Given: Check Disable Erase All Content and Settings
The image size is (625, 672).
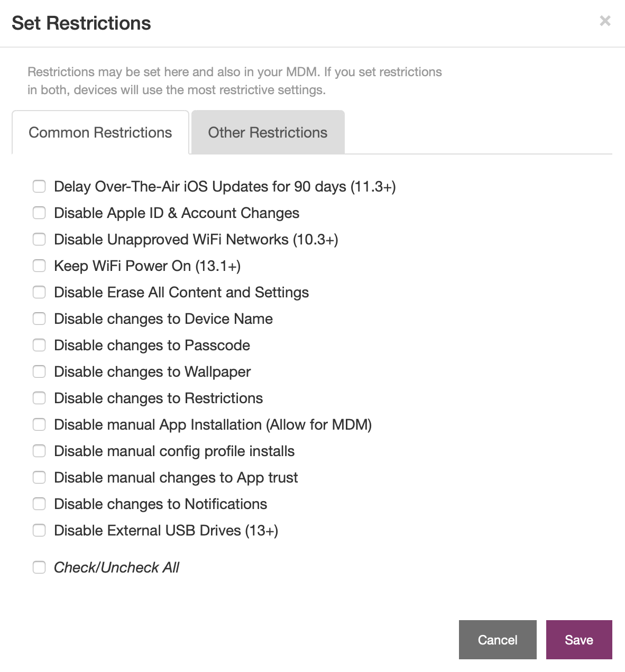Looking at the screenshot, I should click(x=39, y=292).
